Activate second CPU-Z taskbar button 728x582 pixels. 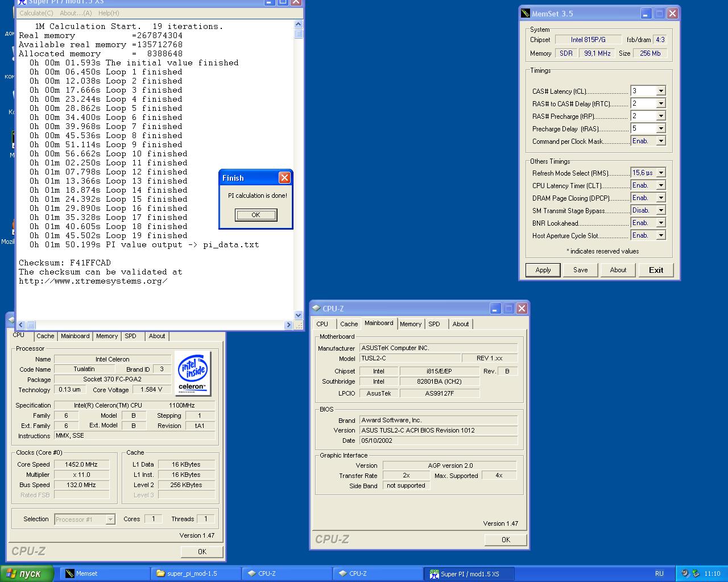pyautogui.click(x=378, y=573)
